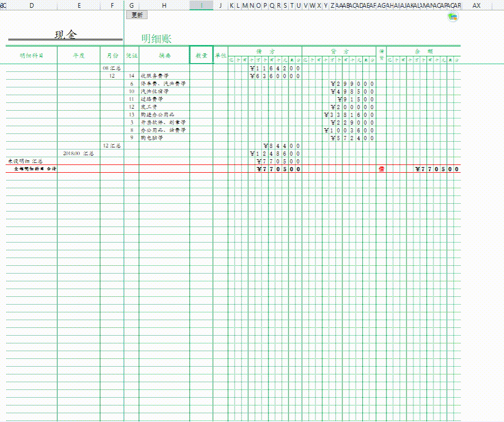Select the 单位 header cell
This screenshot has width=504, height=422.
tap(221, 55)
